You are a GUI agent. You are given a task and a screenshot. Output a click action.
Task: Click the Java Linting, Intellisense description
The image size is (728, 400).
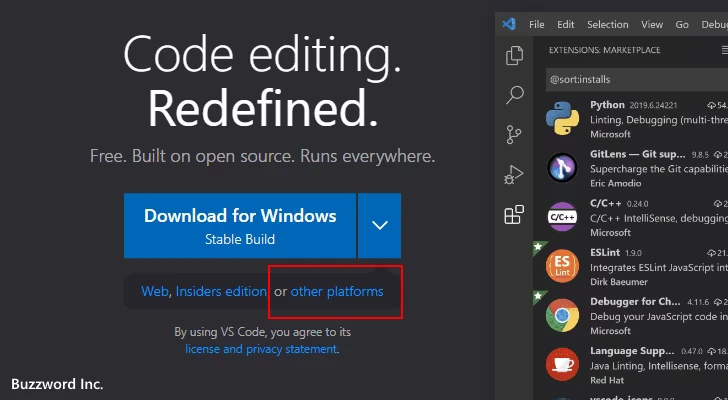pyautogui.click(x=659, y=366)
